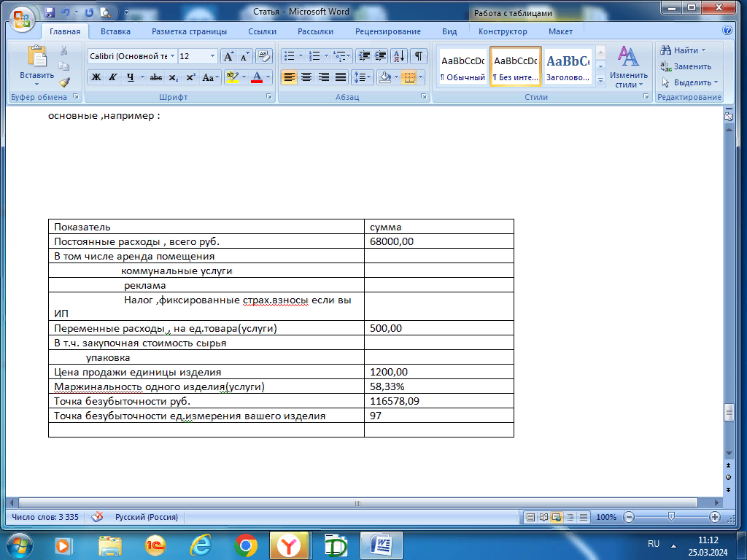Click the Paste (Вставить) clipboard icon

tap(36, 55)
